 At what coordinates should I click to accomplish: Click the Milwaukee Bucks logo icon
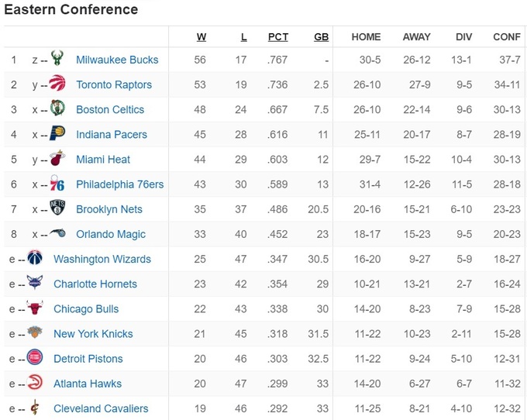58,60
